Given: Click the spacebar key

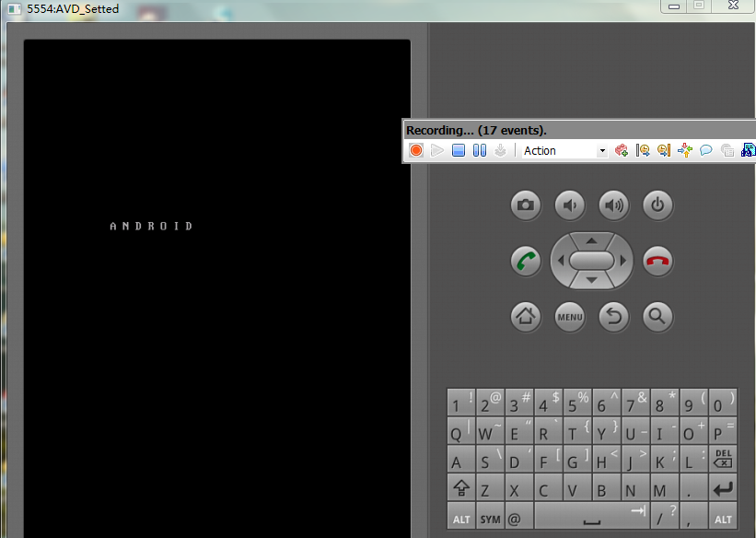Looking at the screenshot, I should click(x=592, y=516).
